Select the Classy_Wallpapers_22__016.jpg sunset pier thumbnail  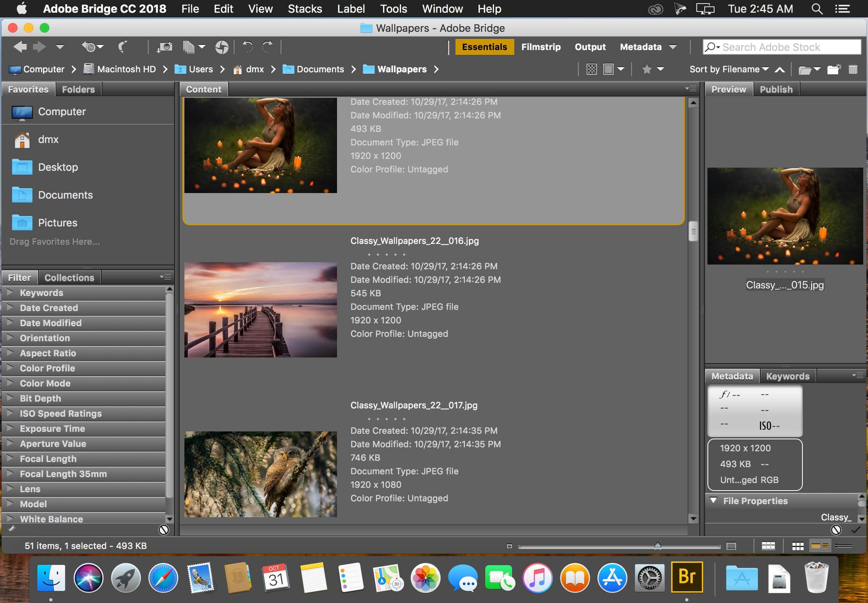pos(260,309)
